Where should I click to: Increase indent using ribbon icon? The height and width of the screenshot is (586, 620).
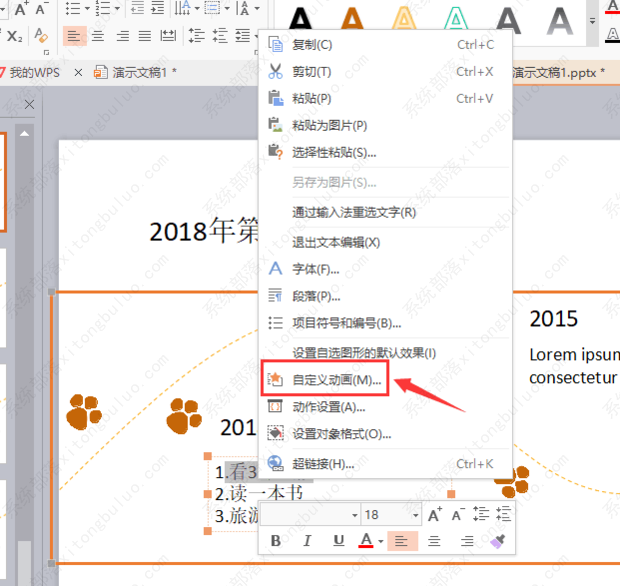coord(157,8)
